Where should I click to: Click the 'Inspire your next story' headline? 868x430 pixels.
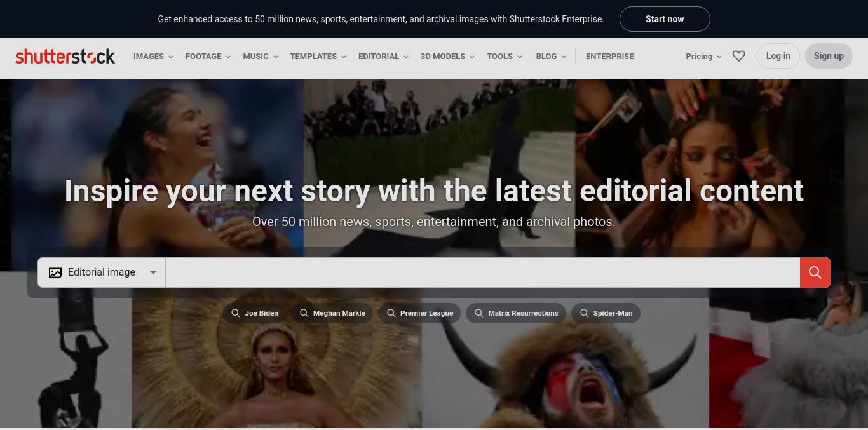[434, 191]
